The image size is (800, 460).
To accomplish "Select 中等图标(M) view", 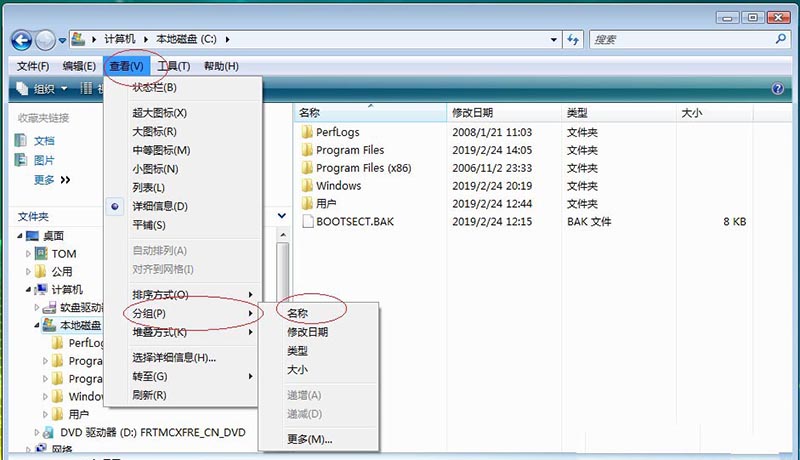I will pyautogui.click(x=161, y=150).
